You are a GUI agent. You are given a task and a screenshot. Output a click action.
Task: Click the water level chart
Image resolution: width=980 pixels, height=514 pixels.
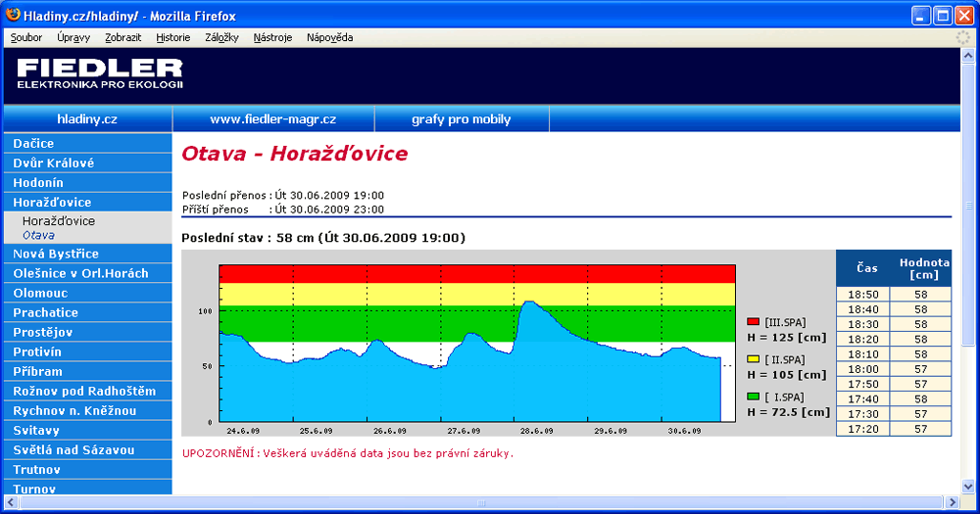pos(477,343)
